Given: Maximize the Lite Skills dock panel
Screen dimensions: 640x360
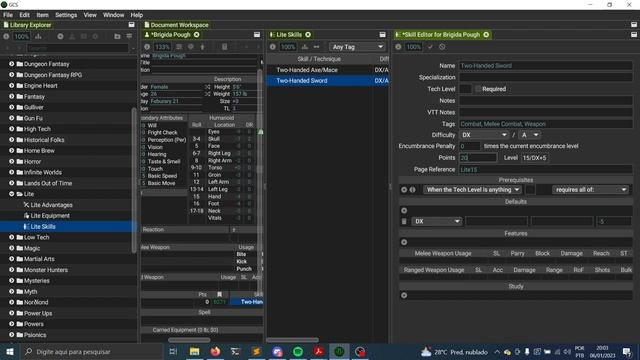Looking at the screenshot, I should click(x=382, y=35).
